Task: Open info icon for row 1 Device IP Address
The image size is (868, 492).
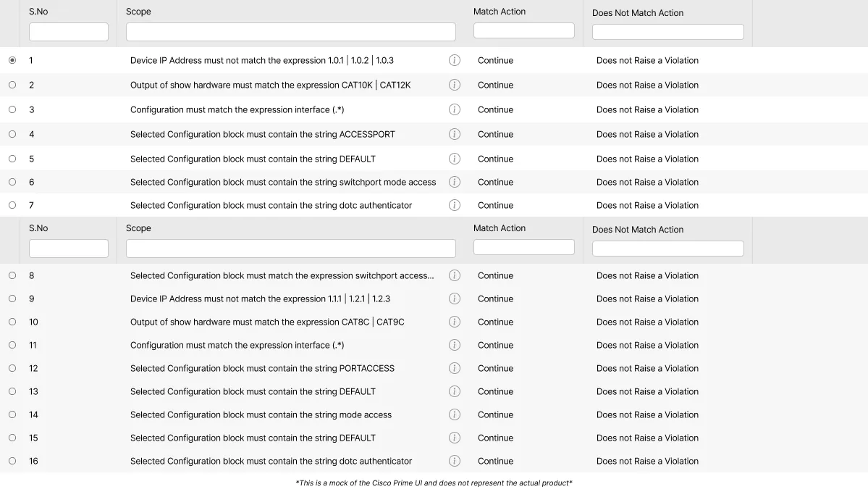Action: [455, 60]
